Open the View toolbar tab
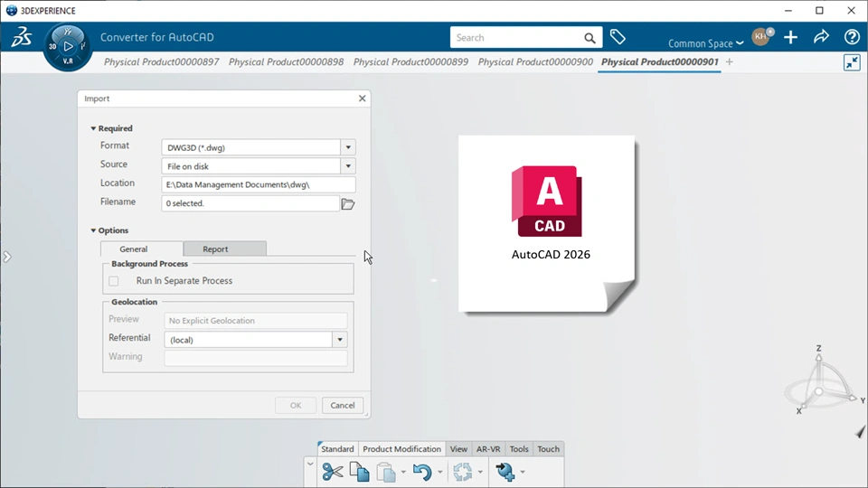Viewport: 868px width, 488px height. click(458, 449)
